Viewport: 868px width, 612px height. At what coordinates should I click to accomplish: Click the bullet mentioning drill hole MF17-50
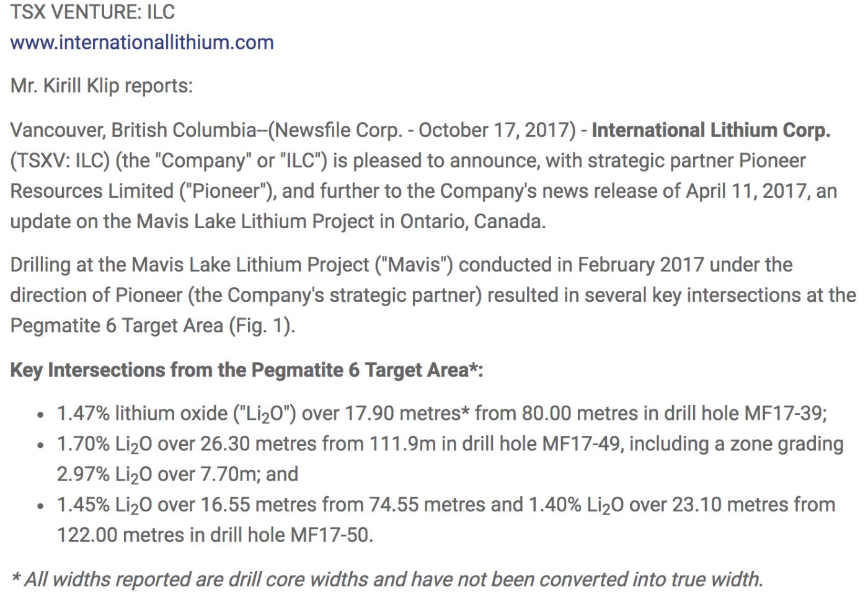click(x=446, y=520)
